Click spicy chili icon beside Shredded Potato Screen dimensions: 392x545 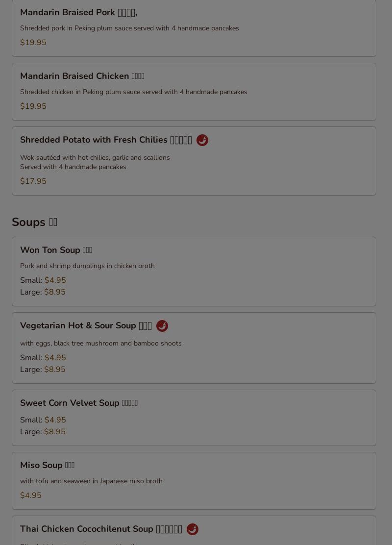pyautogui.click(x=202, y=140)
